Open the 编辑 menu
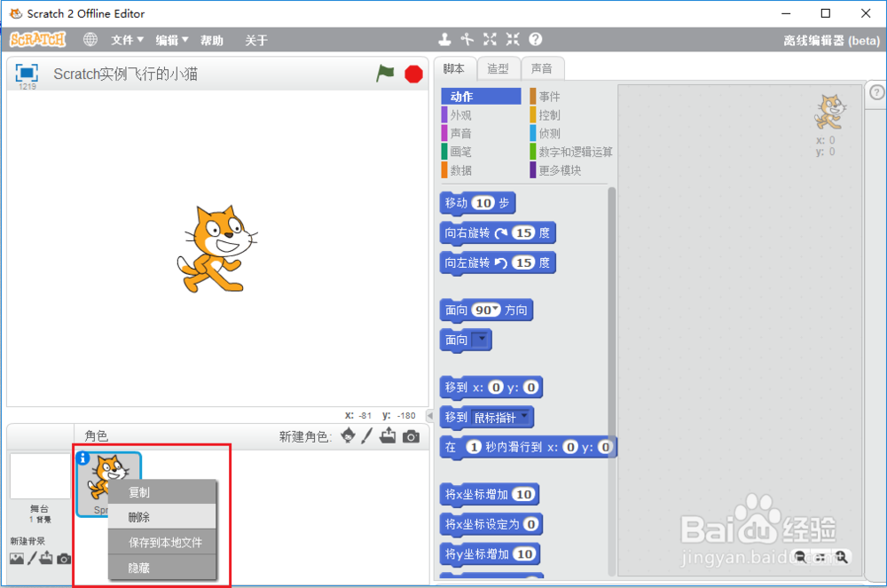The image size is (887, 588). tap(172, 40)
